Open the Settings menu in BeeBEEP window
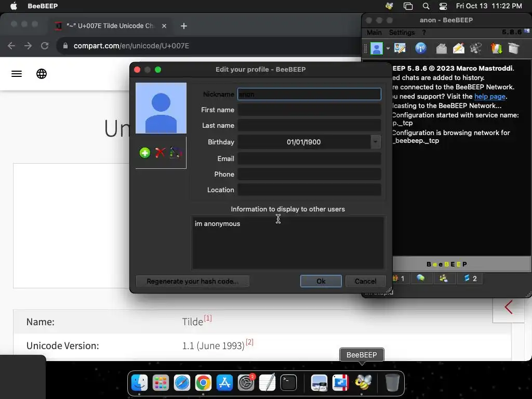 click(402, 32)
